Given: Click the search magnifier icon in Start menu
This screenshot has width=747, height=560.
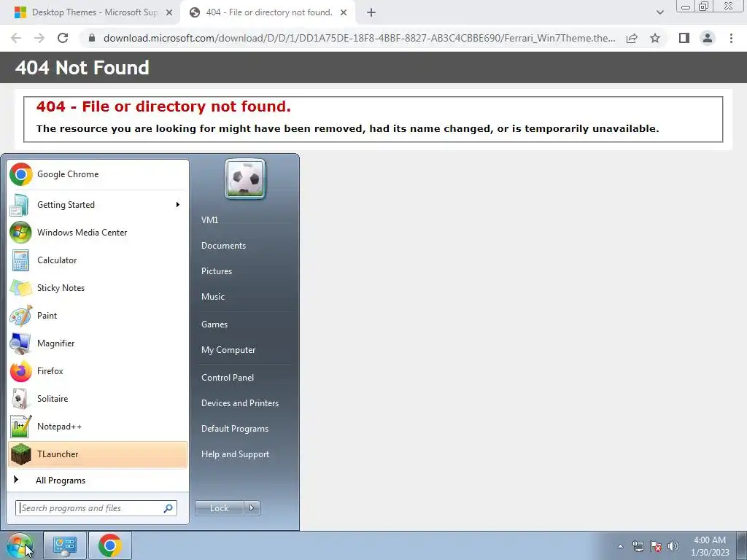Looking at the screenshot, I should click(169, 508).
